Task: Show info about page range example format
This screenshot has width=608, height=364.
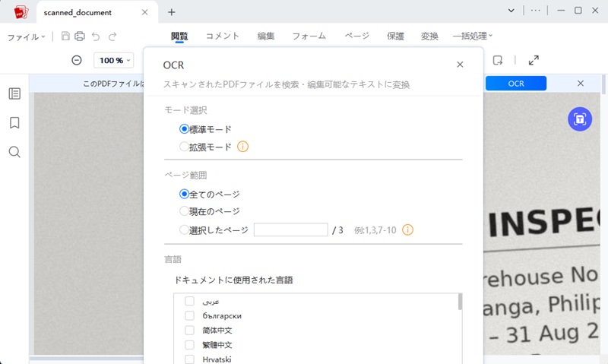Action: [407, 229]
